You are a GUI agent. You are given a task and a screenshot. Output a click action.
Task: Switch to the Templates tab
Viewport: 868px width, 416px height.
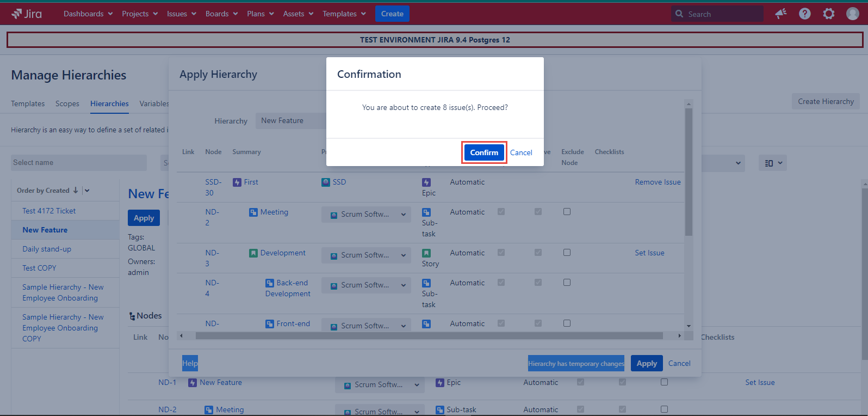pos(28,103)
